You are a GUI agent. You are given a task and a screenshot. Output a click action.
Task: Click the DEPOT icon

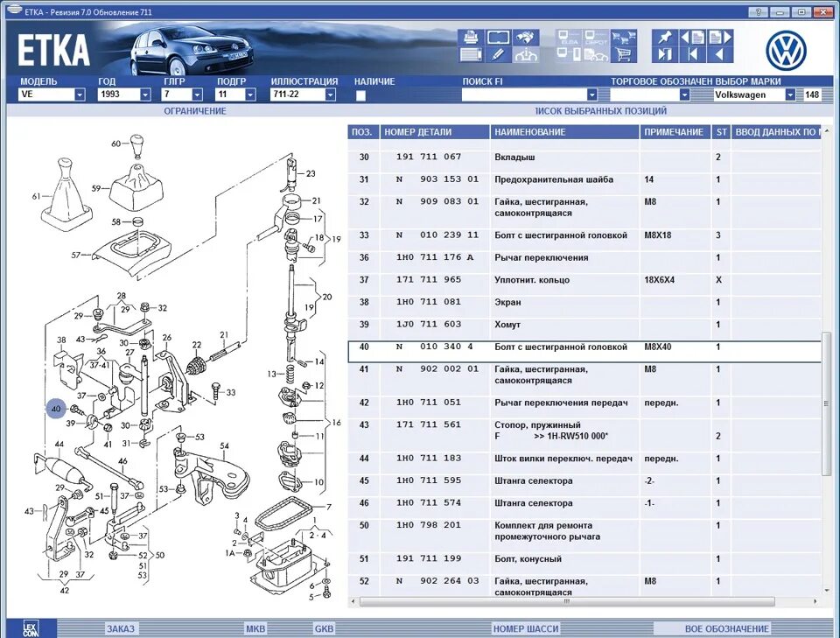[596, 38]
